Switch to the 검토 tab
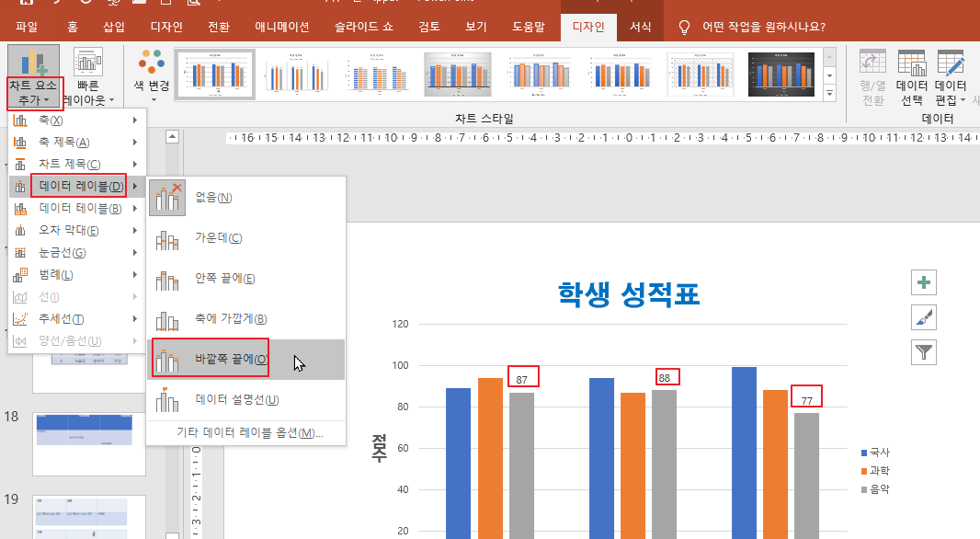The width and height of the screenshot is (980, 539). click(x=429, y=27)
